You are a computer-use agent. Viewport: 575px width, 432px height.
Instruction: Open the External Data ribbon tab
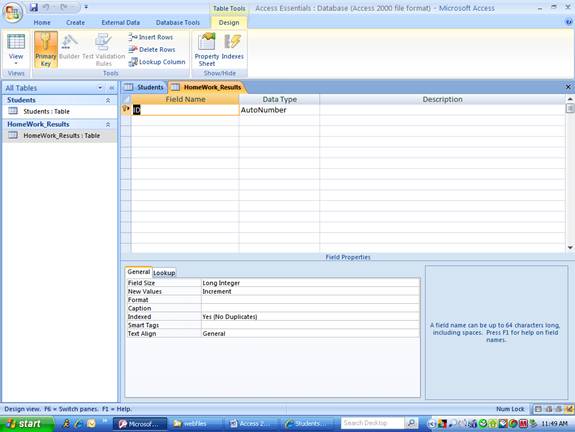click(121, 23)
